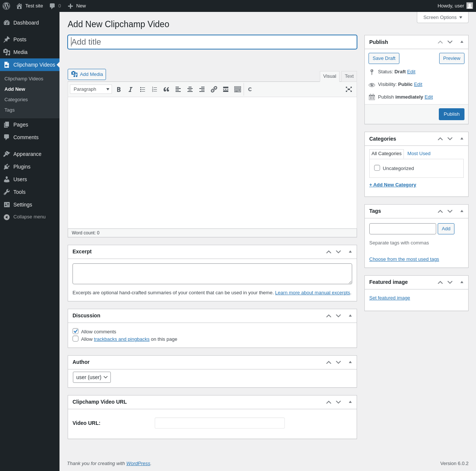The height and width of the screenshot is (471, 476).
Task: Switch to Most Used categories tab
Action: [x=419, y=154]
